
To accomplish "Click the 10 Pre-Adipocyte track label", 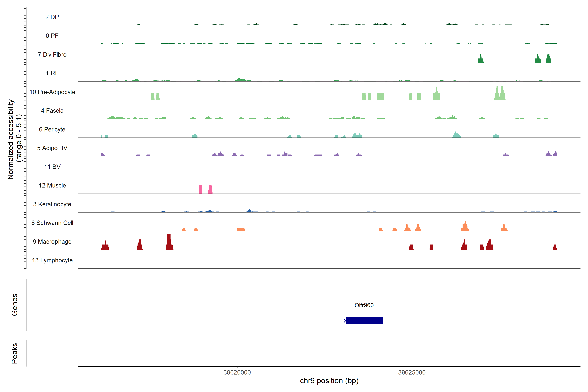I will [52, 92].
